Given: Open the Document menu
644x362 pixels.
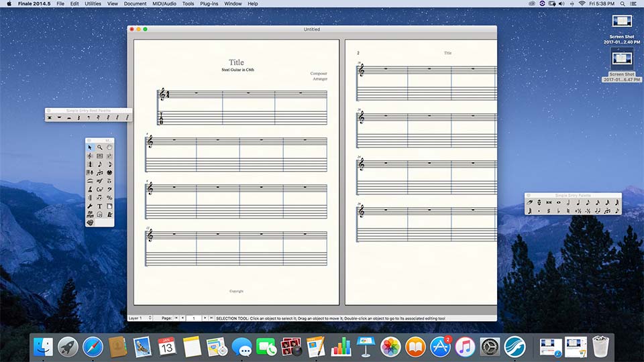Looking at the screenshot, I should 135,4.
